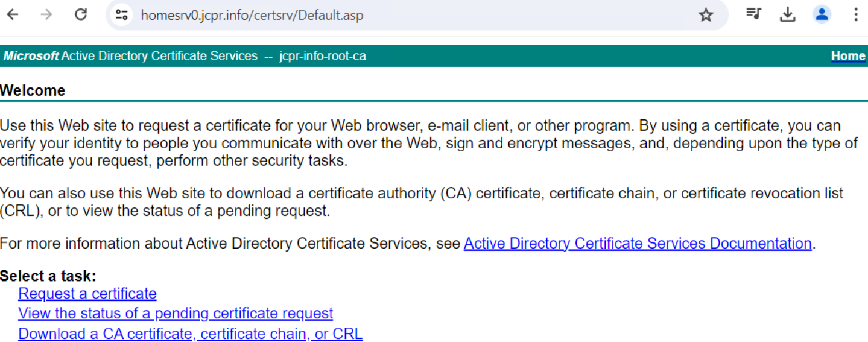Viewport: 868px width, 342px height.
Task: Click the jcpr-info-root-ca name in banner
Action: point(323,56)
